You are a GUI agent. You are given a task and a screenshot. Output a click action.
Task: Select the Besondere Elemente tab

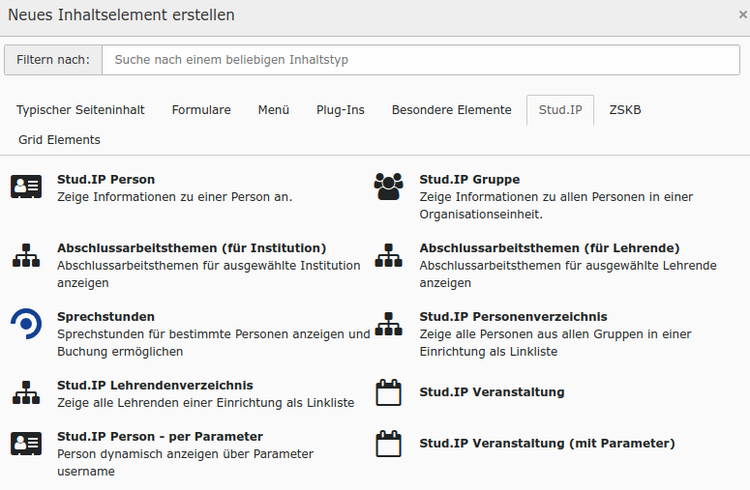pos(452,110)
